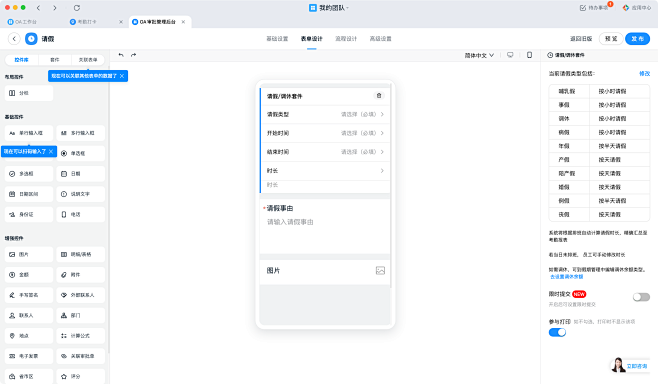Viewport: 658px width, 384px height.
Task: Select the 关联表单 panel tab
Action: (x=88, y=60)
